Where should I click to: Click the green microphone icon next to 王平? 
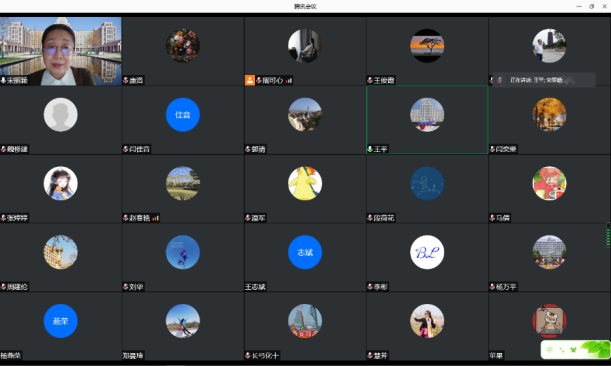[370, 149]
